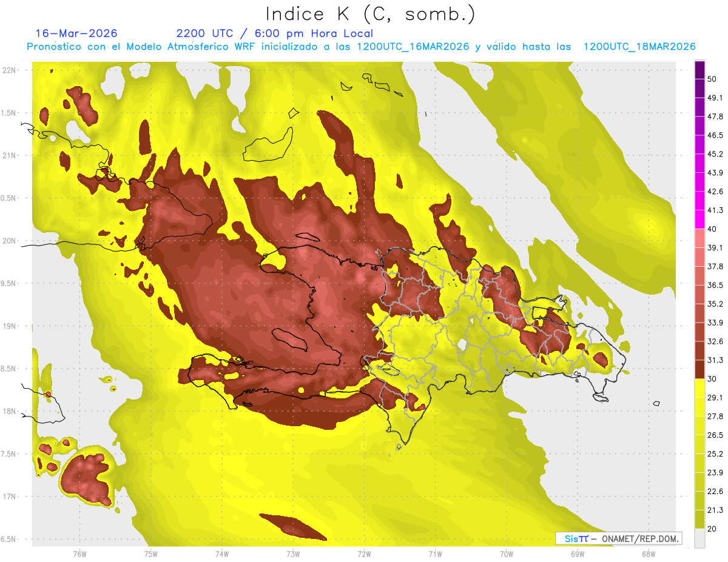The image size is (728, 562).
Task: Click the '73W' longitude axis label
Action: (x=293, y=554)
